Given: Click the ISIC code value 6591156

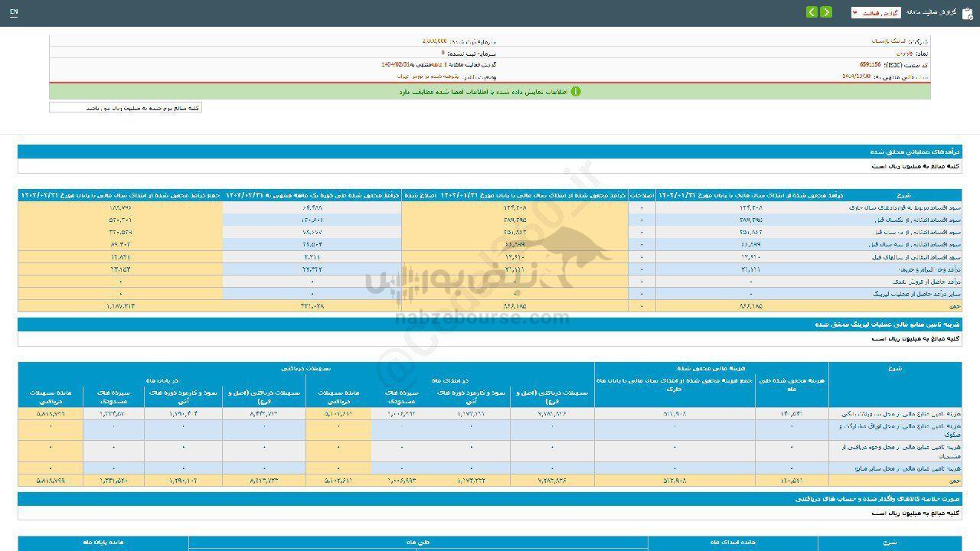Looking at the screenshot, I should [x=870, y=66].
